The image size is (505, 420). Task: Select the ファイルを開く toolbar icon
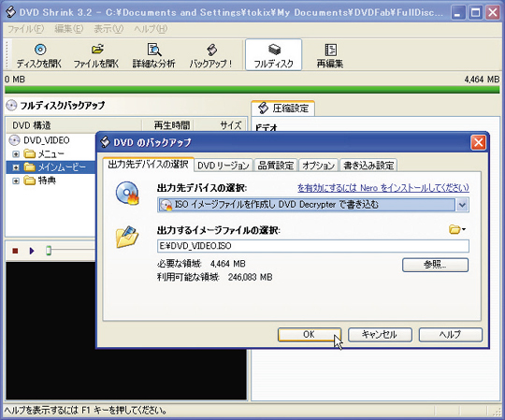[x=96, y=55]
